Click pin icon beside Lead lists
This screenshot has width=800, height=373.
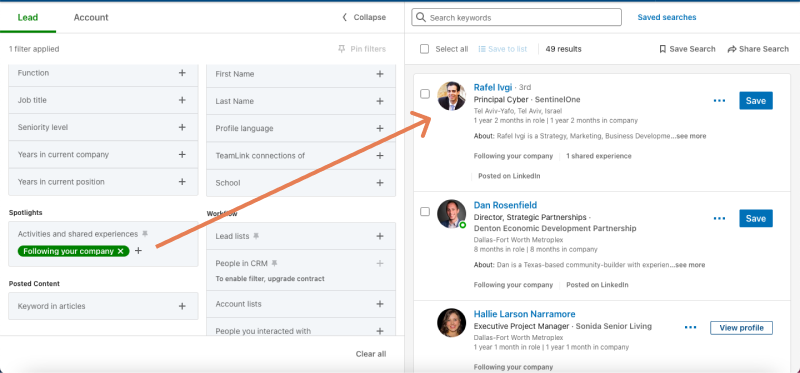click(256, 236)
